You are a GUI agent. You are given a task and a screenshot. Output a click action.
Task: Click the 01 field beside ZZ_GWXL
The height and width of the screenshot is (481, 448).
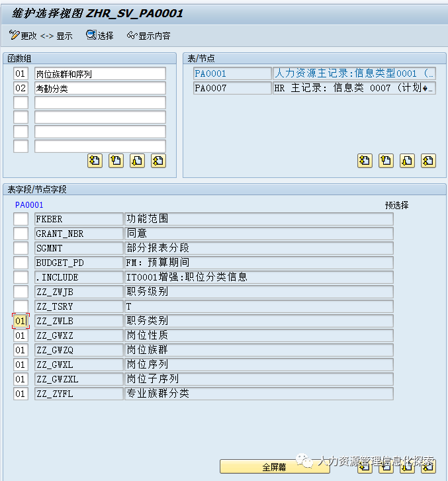[21, 365]
